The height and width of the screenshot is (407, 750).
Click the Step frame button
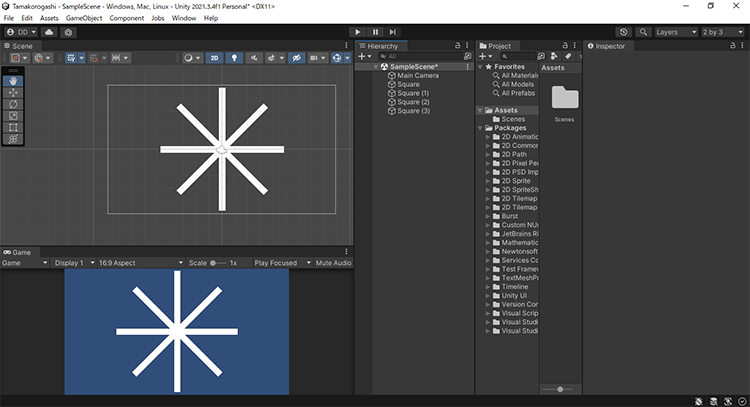click(392, 32)
